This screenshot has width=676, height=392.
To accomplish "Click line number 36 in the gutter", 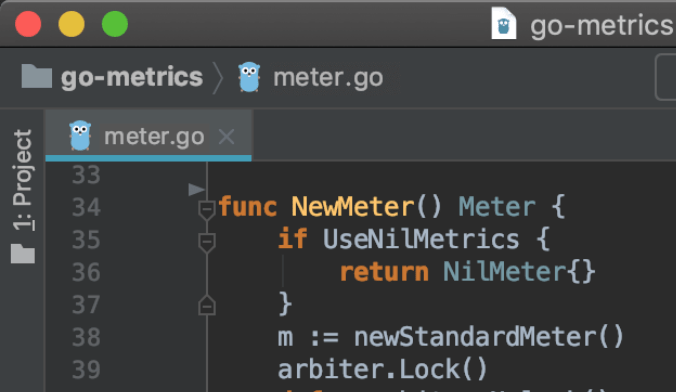I will (86, 272).
